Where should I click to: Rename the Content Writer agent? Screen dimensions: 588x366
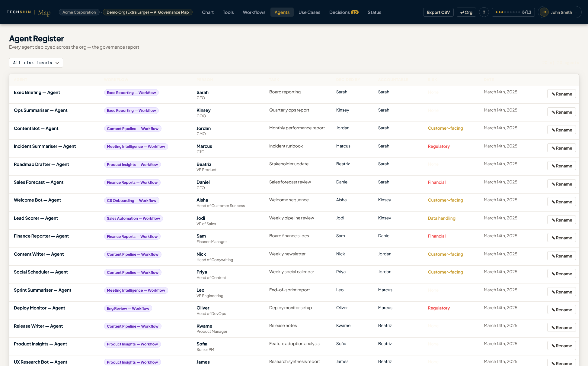(x=561, y=256)
